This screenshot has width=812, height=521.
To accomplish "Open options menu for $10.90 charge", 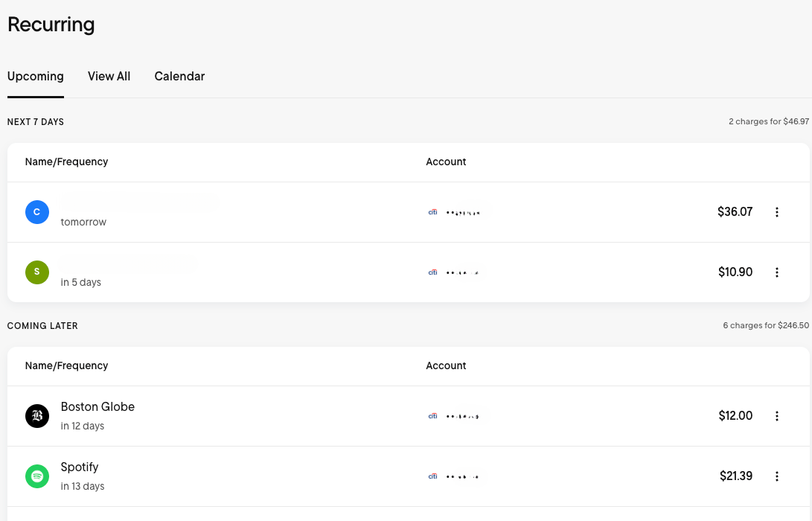I will (777, 272).
